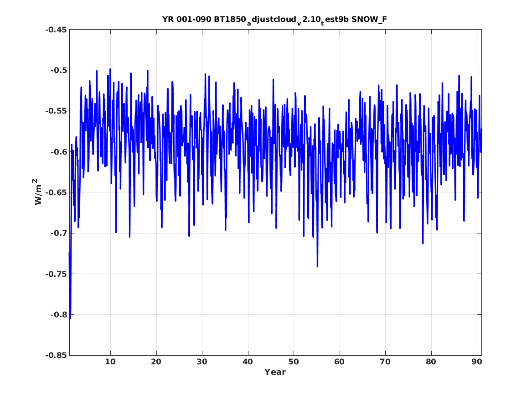Click the x-axis tick label 50
The width and height of the screenshot is (532, 399).
(x=294, y=362)
